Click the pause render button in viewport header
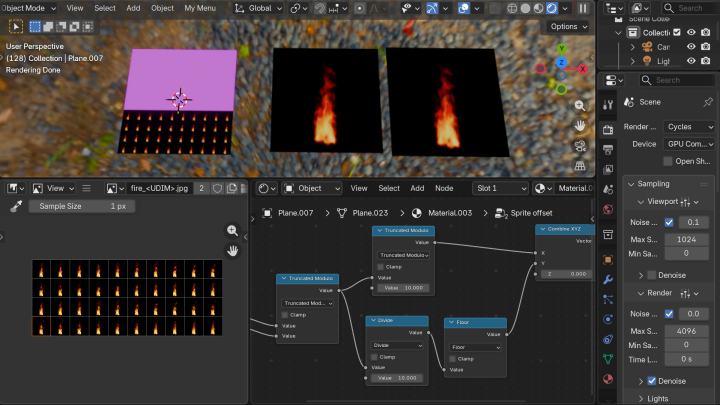Image resolution: width=720 pixels, height=405 pixels. [583, 8]
